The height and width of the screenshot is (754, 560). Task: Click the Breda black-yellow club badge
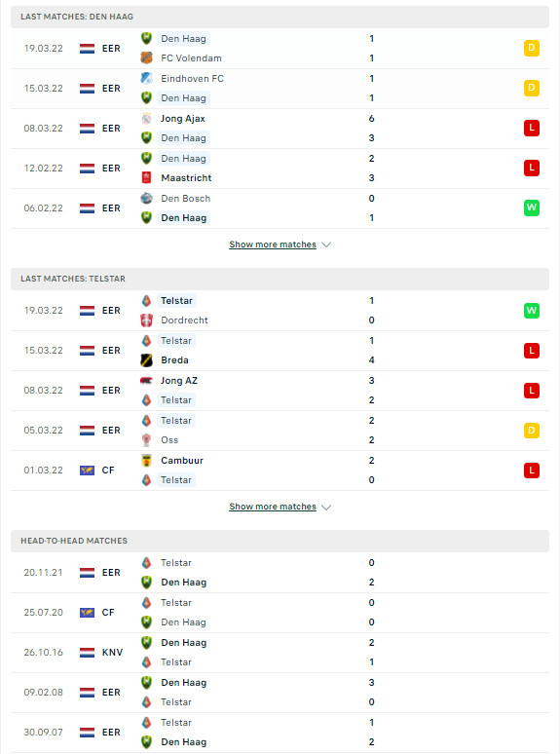[x=147, y=360]
